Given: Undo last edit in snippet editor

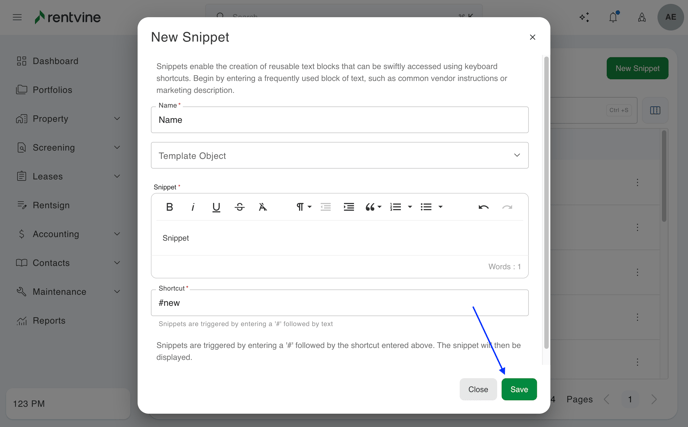Looking at the screenshot, I should click(x=483, y=207).
